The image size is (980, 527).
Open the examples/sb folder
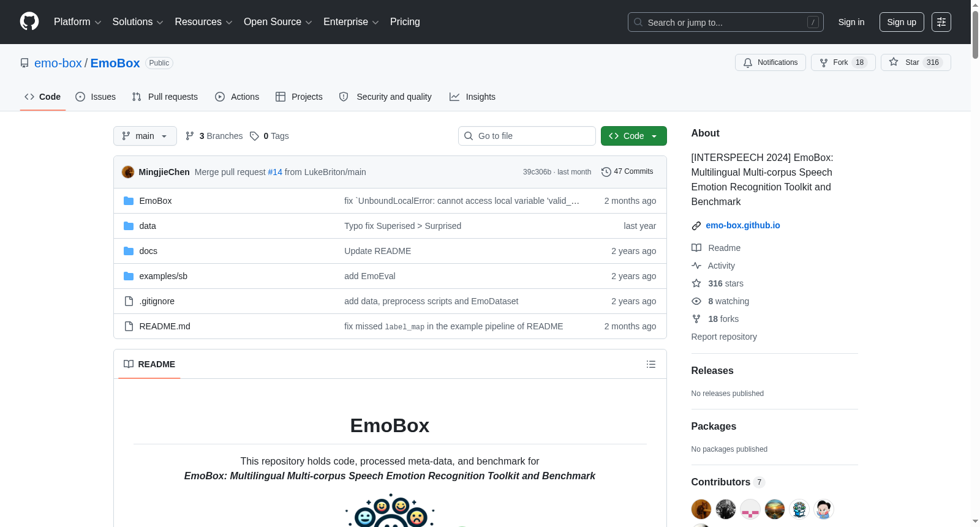click(164, 276)
